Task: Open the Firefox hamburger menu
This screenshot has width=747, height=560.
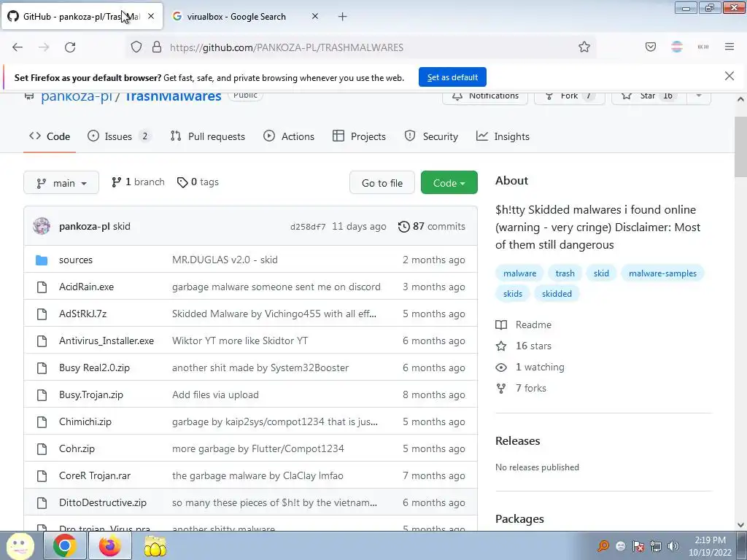Action: point(729,47)
